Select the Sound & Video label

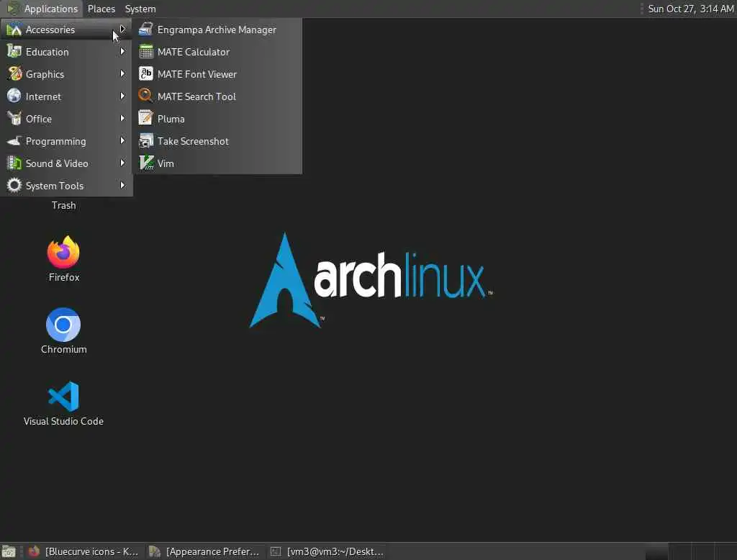click(57, 163)
